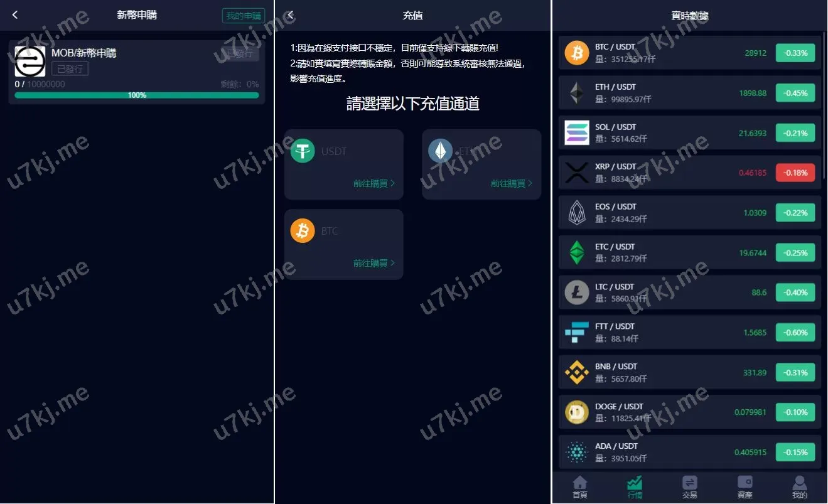The height and width of the screenshot is (504, 828).
Task: Switch to the 首頁 home tab
Action: [x=580, y=487]
